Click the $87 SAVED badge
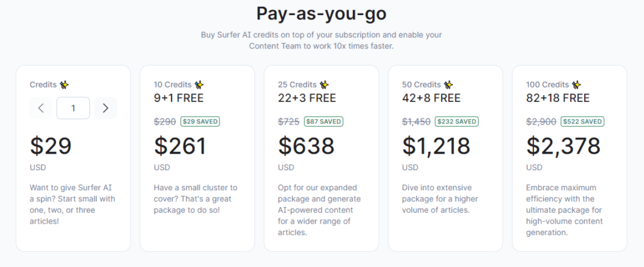The image size is (644, 267). [x=324, y=122]
